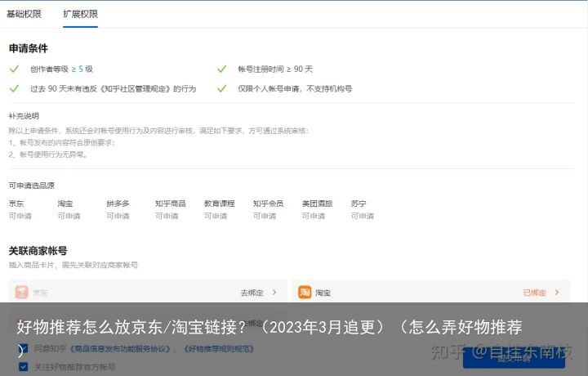
Task: Open the 已绑定 chevron for 淘宝
Action: point(557,292)
